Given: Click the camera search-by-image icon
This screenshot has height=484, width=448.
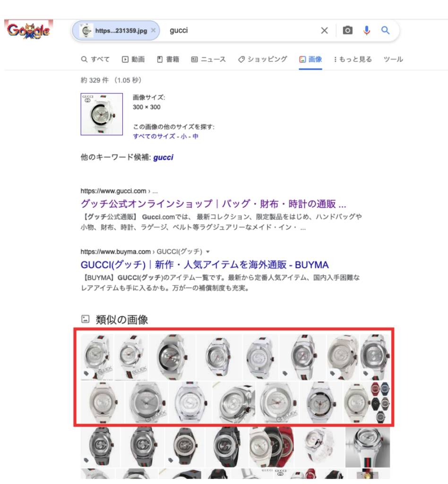Looking at the screenshot, I should pos(347,30).
